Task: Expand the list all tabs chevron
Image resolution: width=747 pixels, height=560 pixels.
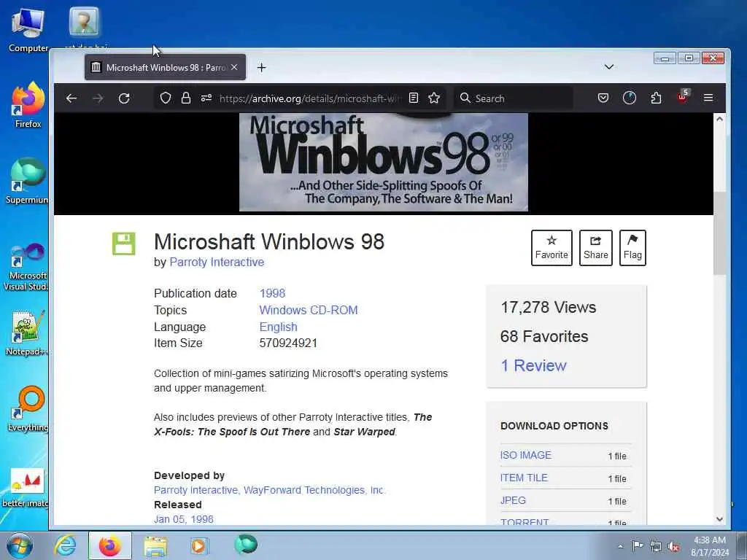Action: tap(609, 66)
